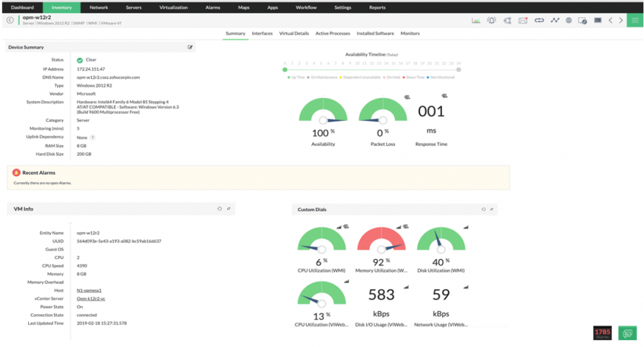
Task: Click the alarm bell icon in device toolbar
Action: 492,20
